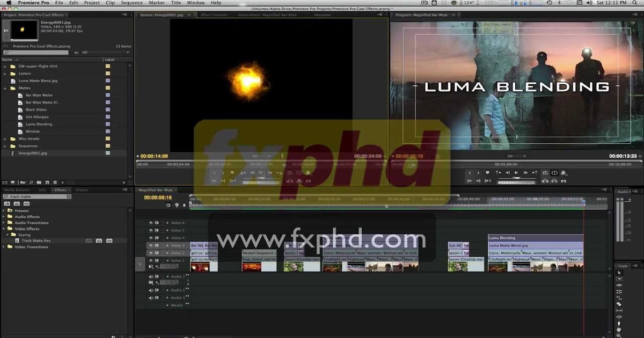644x338 pixels.
Task: Open the Sequence menu
Action: (132, 3)
